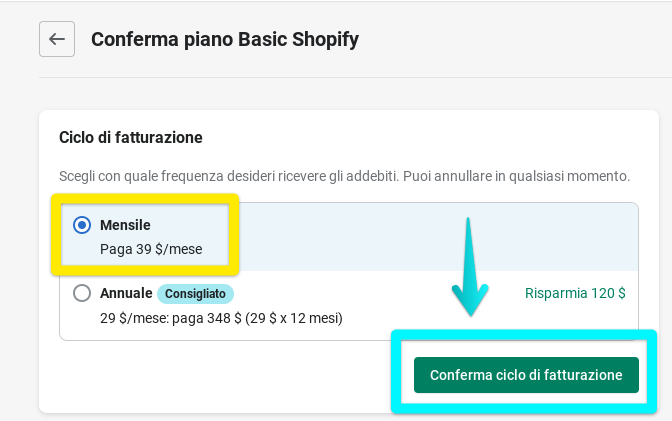Click the Consigliato badge
Viewport: 672px width, 421px height.
pos(195,294)
